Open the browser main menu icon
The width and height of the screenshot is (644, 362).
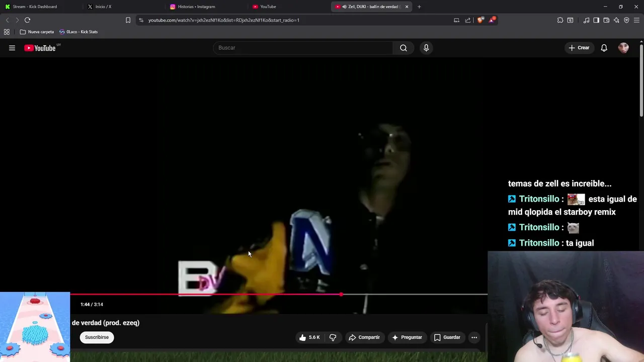tap(636, 20)
